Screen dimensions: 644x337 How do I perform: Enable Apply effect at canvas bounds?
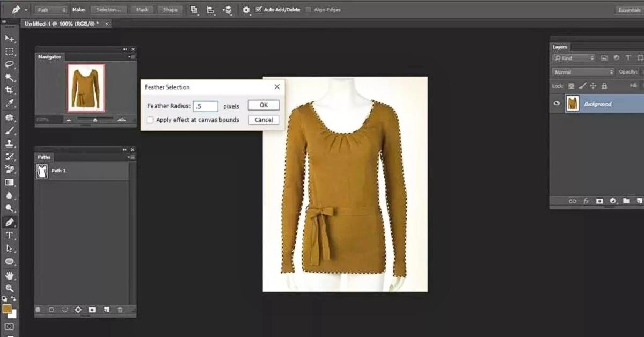point(150,120)
